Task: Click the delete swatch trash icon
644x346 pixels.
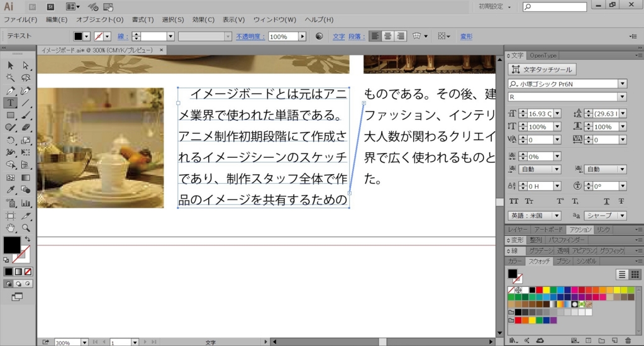Action: [x=629, y=340]
